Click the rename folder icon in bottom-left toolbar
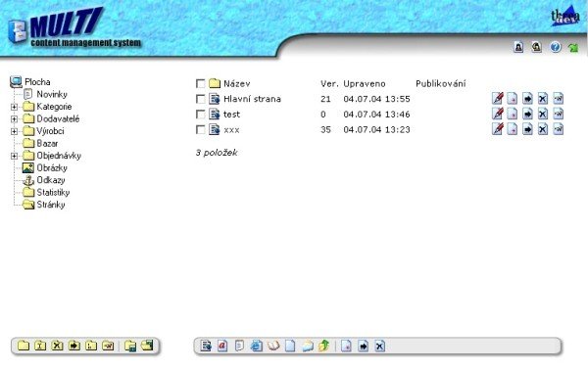 pos(108,346)
